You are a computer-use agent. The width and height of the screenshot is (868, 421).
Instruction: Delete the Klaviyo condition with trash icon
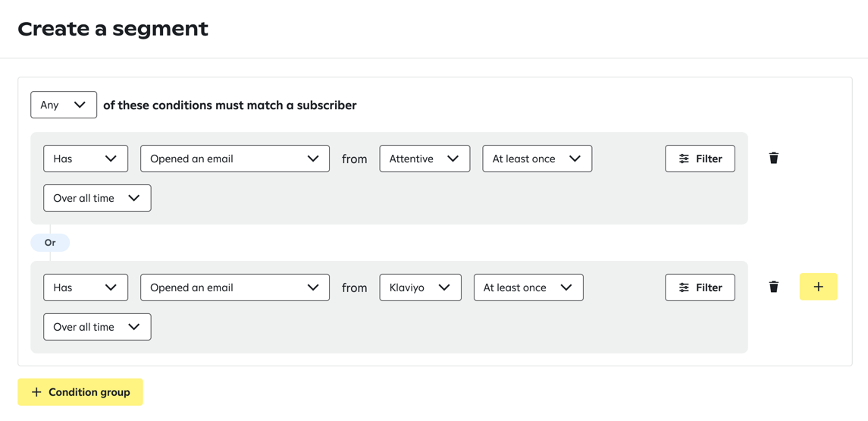[x=773, y=287]
